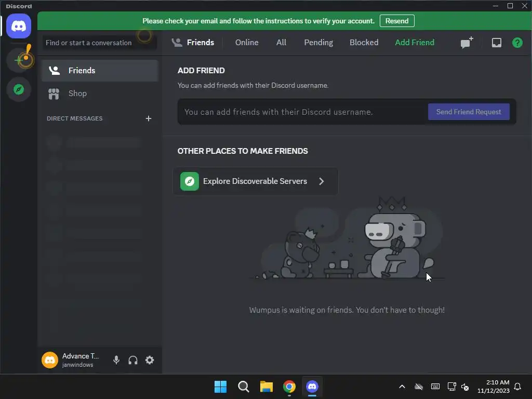Click Find or start a conversation
The height and width of the screenshot is (399, 532).
(x=99, y=43)
